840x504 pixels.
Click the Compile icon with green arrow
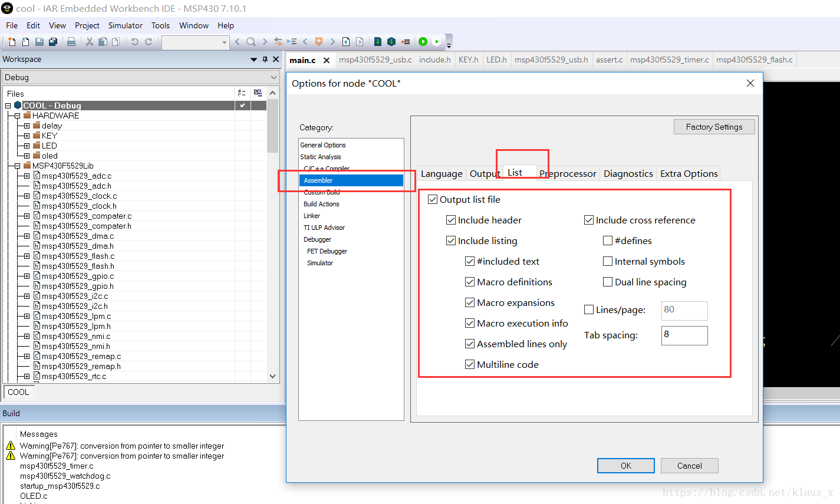click(378, 41)
